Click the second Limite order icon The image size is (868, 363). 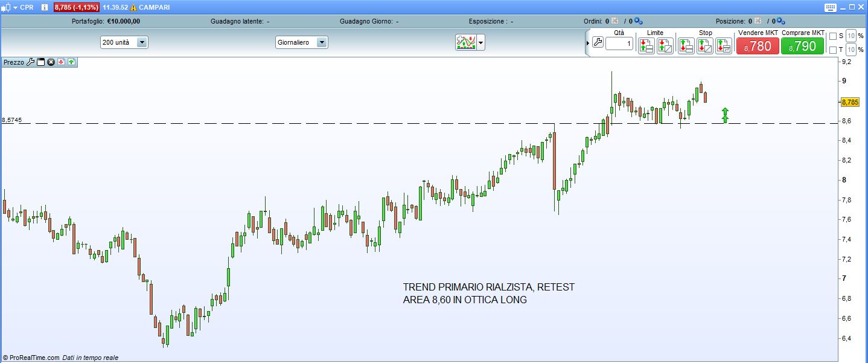click(x=665, y=45)
